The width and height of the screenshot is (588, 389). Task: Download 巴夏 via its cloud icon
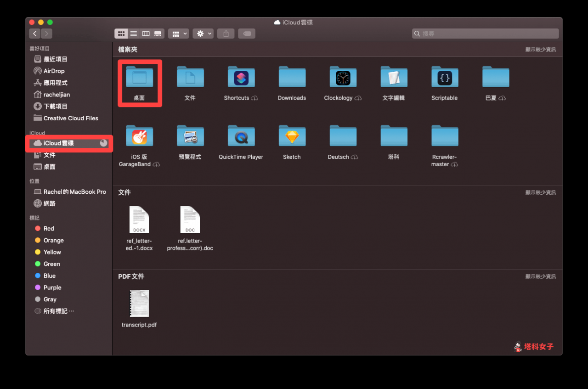point(502,98)
